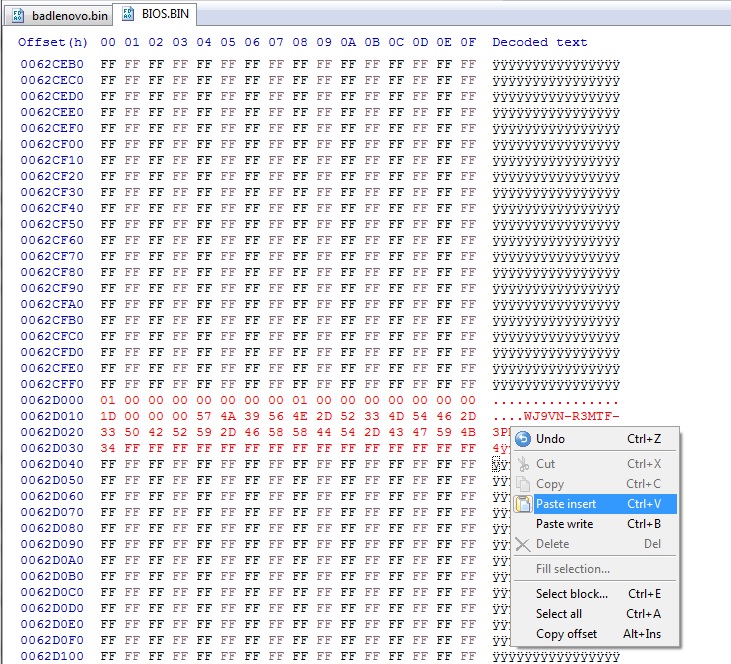Select Paste write menu entry
Viewport: 731px width, 664px height.
click(x=595, y=524)
